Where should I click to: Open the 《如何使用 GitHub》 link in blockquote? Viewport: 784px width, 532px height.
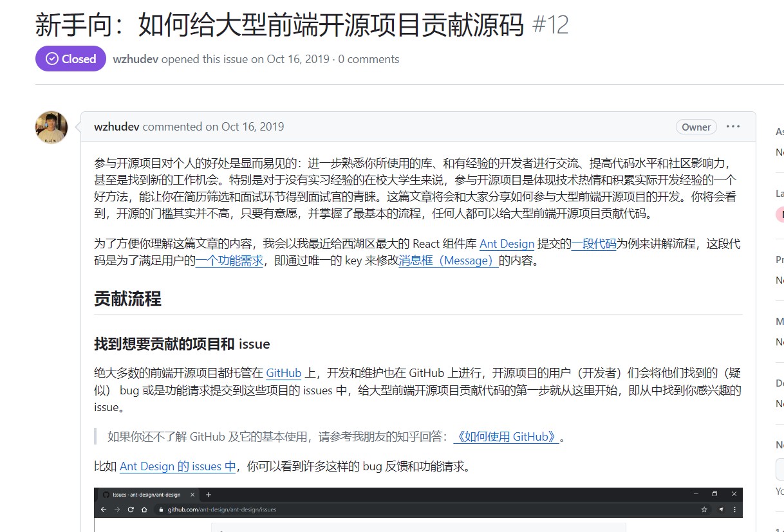[x=507, y=437]
